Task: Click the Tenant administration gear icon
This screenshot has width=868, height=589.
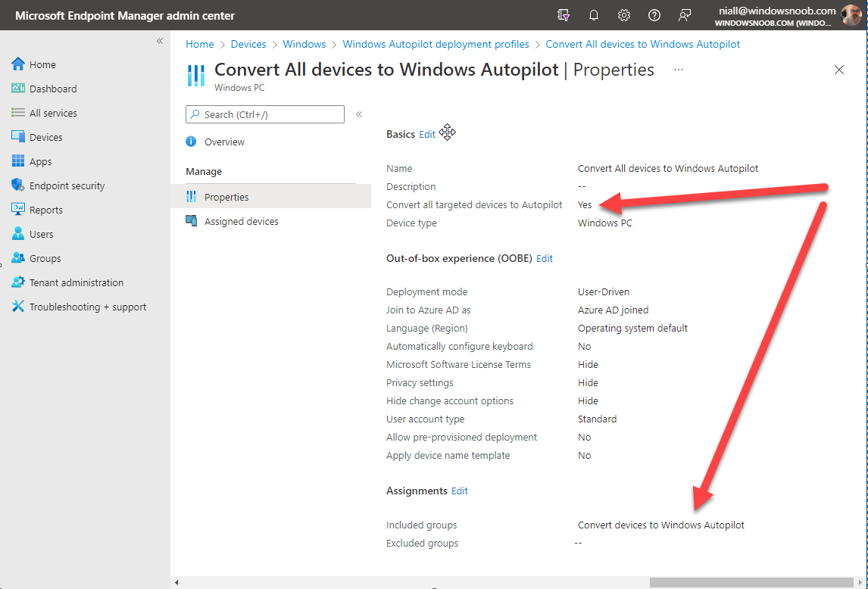Action: (18, 282)
